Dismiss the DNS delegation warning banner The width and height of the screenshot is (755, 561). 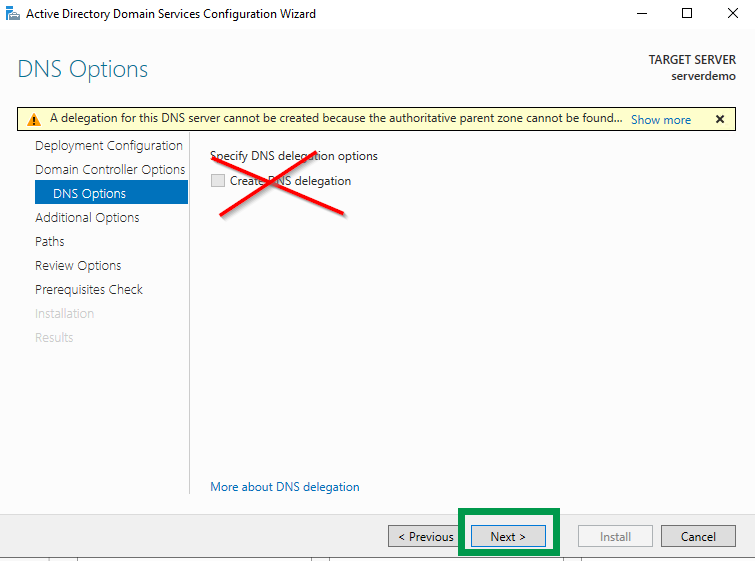point(719,119)
